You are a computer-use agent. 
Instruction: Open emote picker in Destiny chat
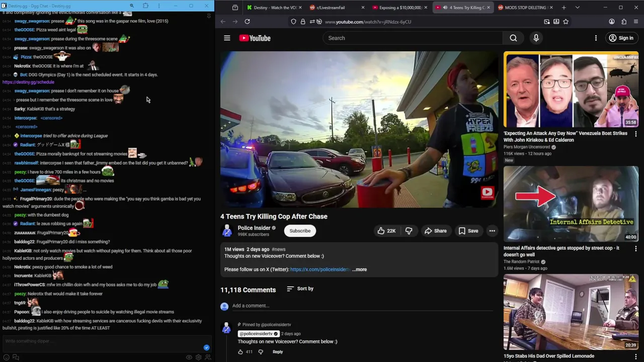6,357
